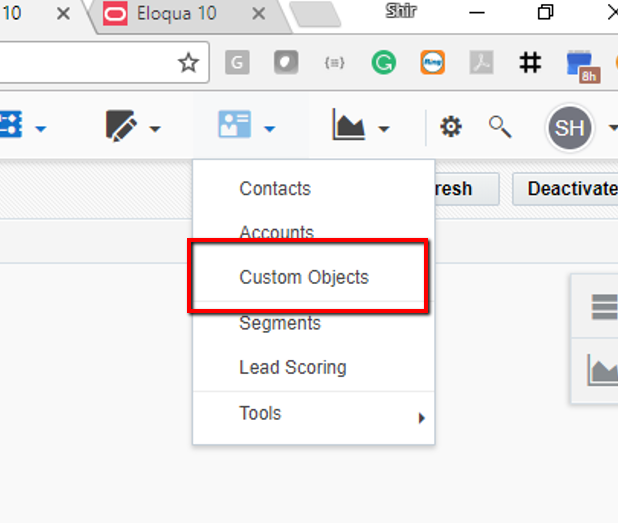Open Segments from the menu

pyautogui.click(x=280, y=323)
